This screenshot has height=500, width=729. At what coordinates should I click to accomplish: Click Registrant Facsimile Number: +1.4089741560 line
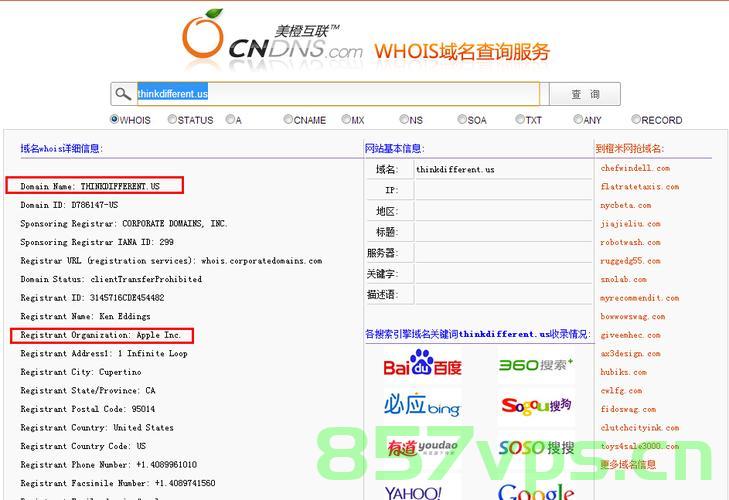click(x=118, y=483)
